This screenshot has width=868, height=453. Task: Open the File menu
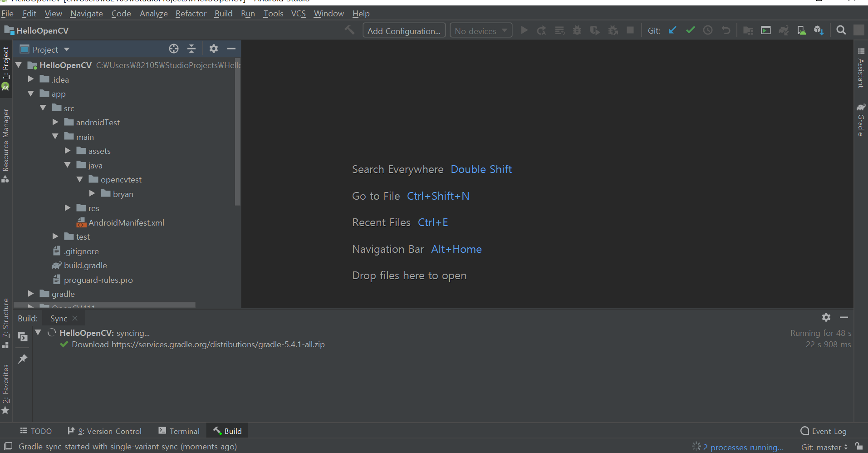pyautogui.click(x=8, y=14)
